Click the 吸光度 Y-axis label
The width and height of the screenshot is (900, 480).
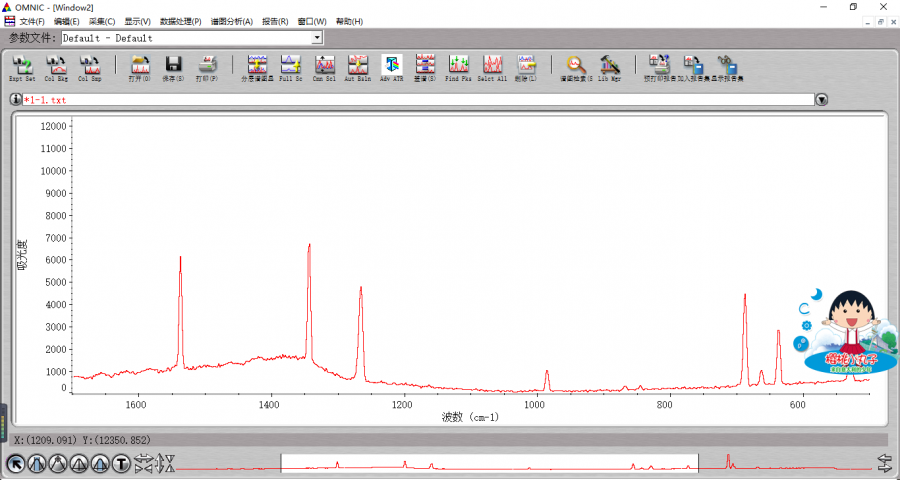[22, 255]
